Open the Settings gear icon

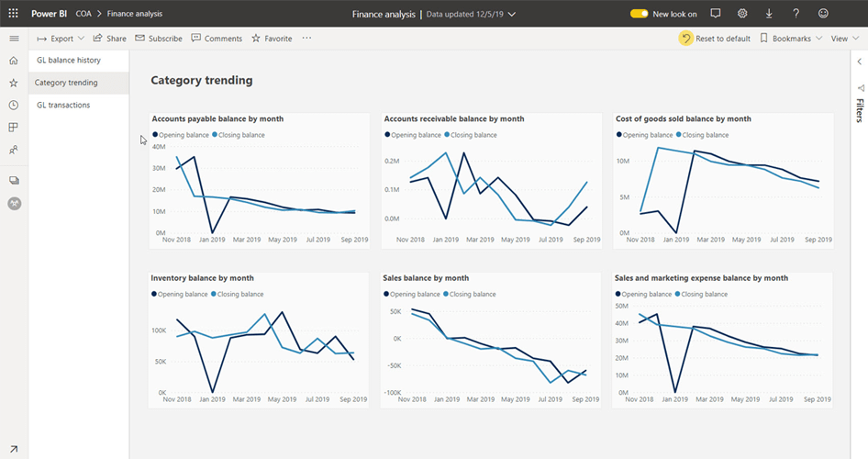(x=742, y=14)
